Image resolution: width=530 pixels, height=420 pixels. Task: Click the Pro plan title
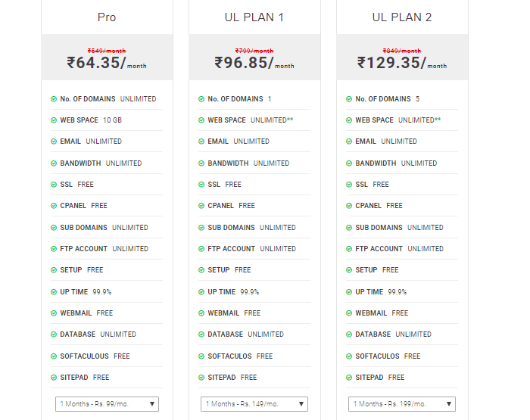click(107, 17)
